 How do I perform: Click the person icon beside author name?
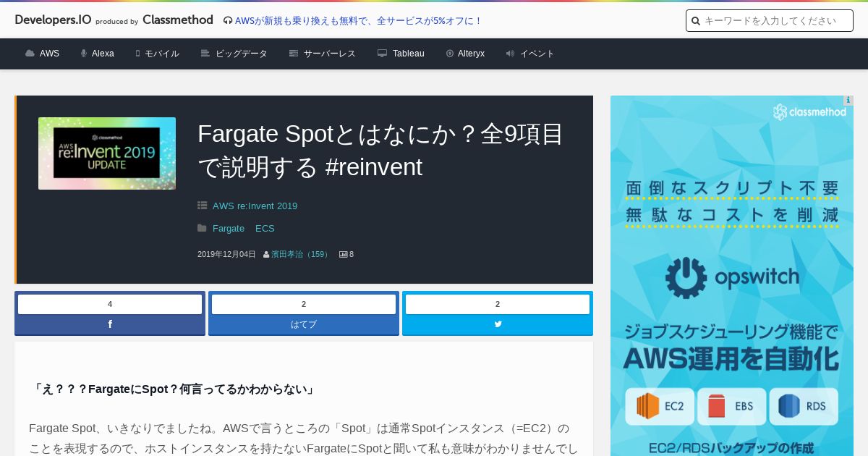pos(266,254)
